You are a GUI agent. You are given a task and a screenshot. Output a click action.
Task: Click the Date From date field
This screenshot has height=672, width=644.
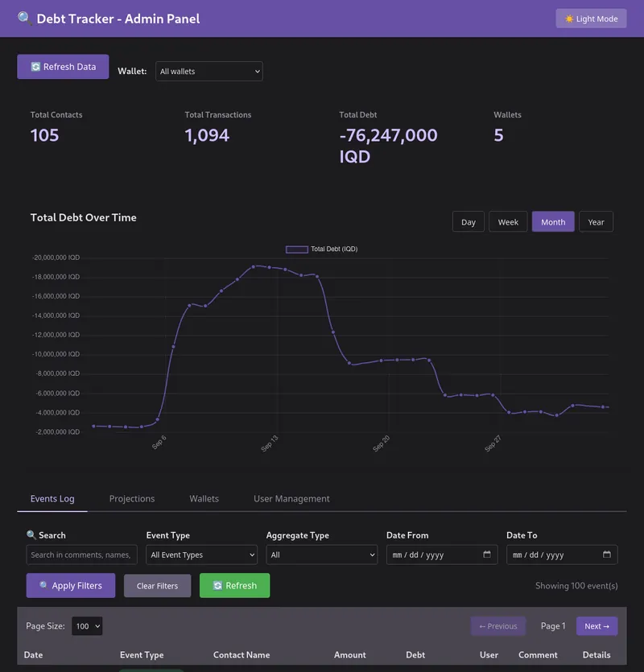[x=442, y=555]
